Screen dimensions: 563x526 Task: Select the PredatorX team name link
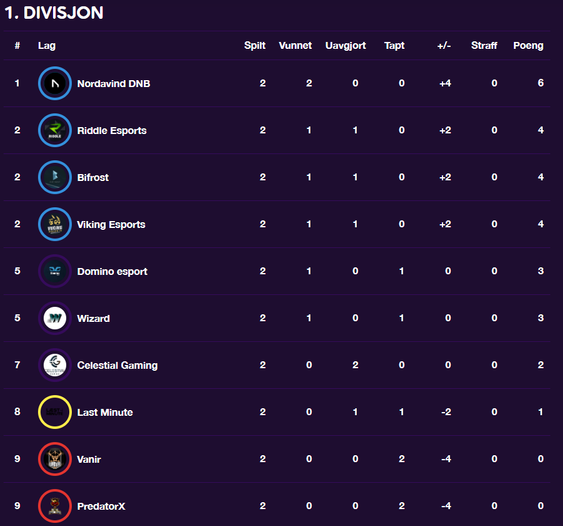tap(101, 506)
